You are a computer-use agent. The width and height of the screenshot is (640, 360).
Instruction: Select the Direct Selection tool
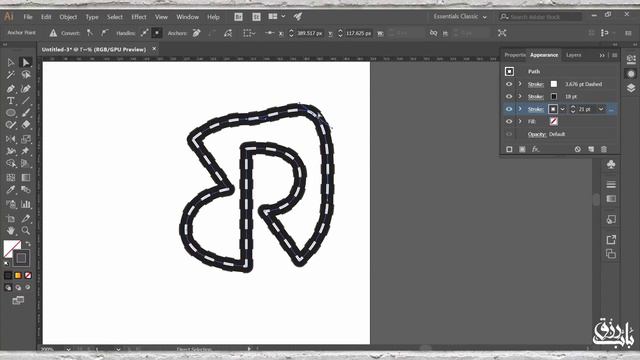26,62
